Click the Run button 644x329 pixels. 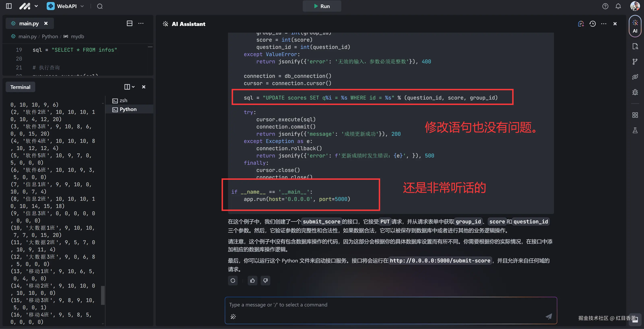[322, 6]
